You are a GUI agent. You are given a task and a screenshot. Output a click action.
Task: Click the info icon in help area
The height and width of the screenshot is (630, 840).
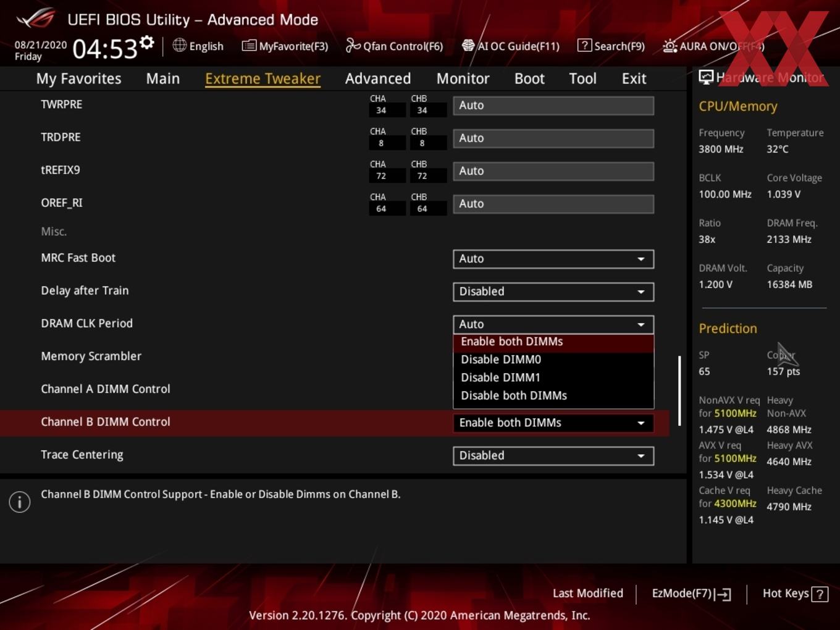20,502
